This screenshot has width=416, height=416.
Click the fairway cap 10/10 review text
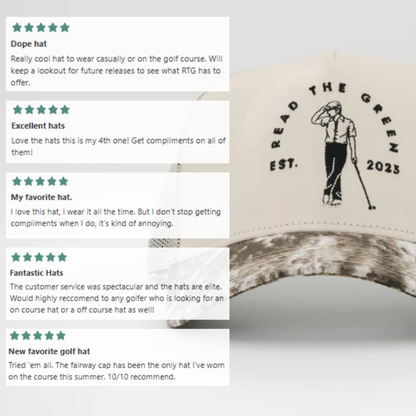coord(117,371)
